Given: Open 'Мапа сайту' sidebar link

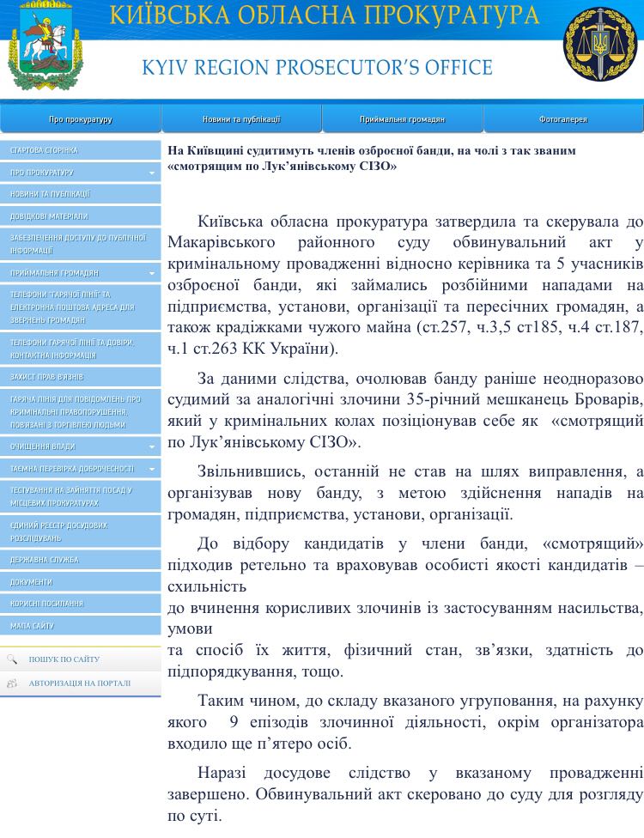Looking at the screenshot, I should pos(33,626).
